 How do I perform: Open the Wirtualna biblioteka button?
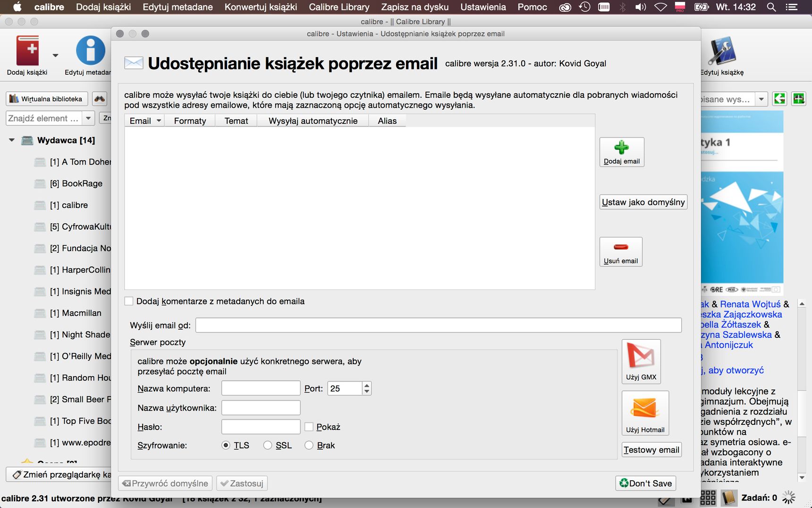point(47,99)
